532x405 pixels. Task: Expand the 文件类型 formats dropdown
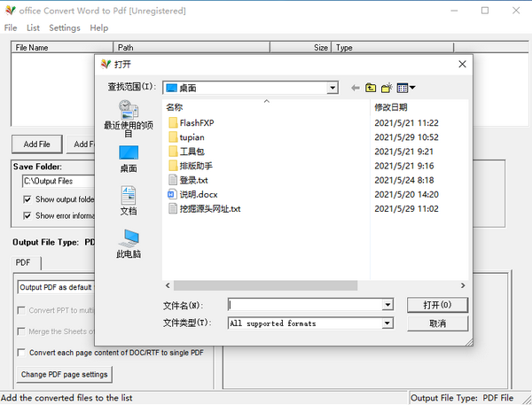(x=387, y=323)
